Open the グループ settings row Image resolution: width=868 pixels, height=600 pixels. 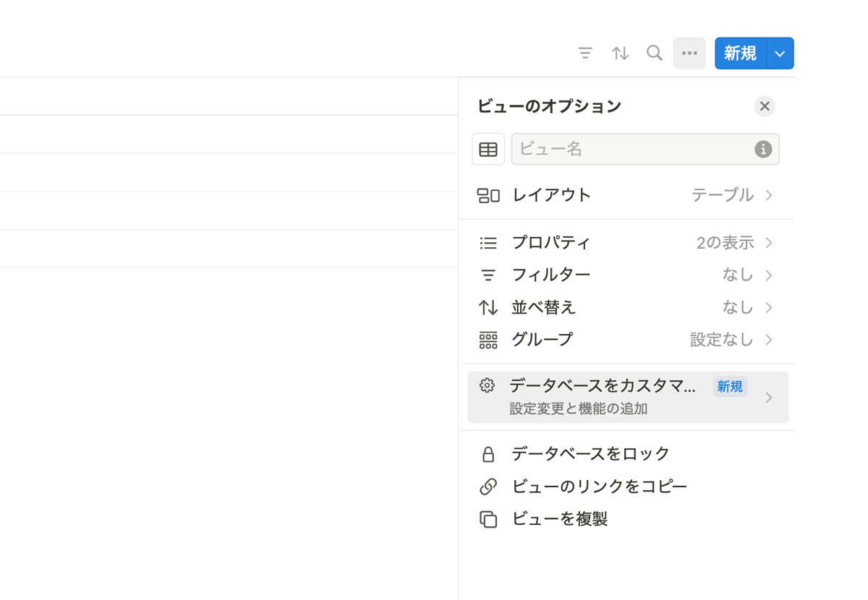626,340
